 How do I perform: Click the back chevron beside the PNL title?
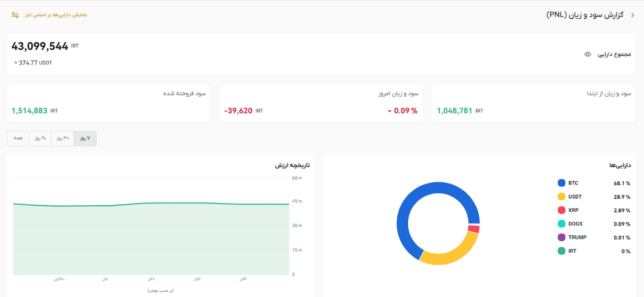point(632,15)
